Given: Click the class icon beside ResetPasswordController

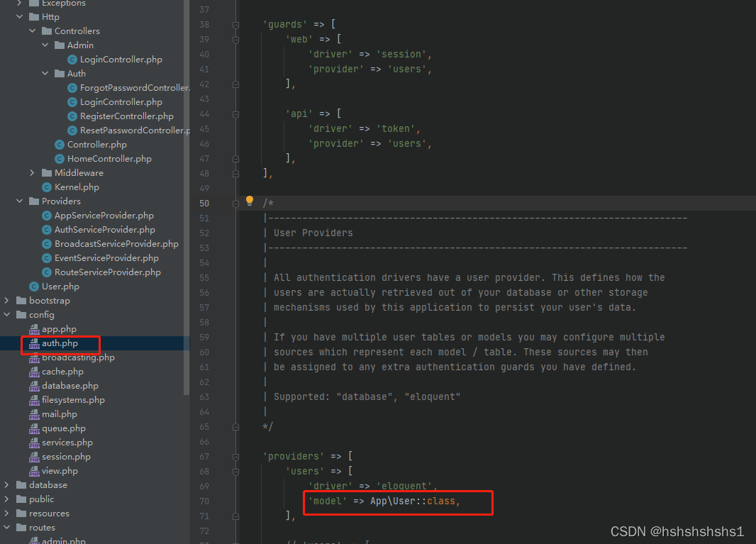Looking at the screenshot, I should coord(72,131).
